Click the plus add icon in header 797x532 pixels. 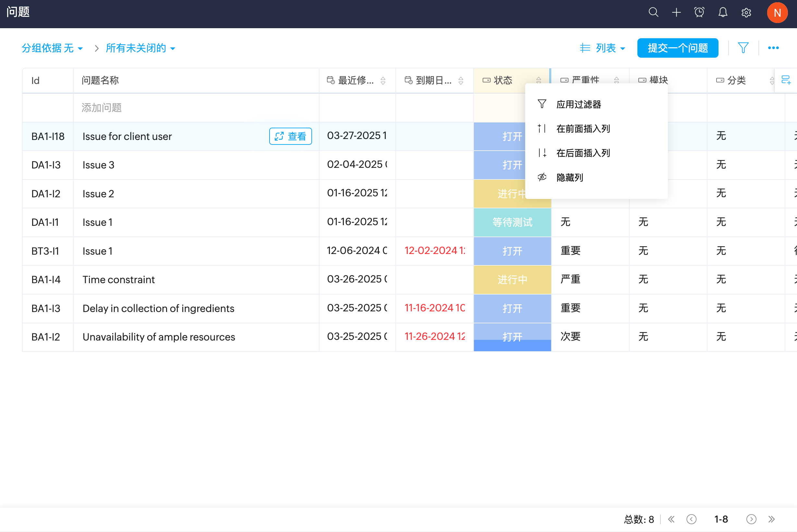[676, 13]
